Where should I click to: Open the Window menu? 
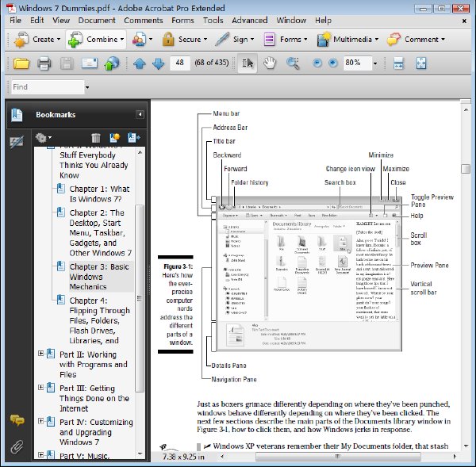[x=291, y=21]
